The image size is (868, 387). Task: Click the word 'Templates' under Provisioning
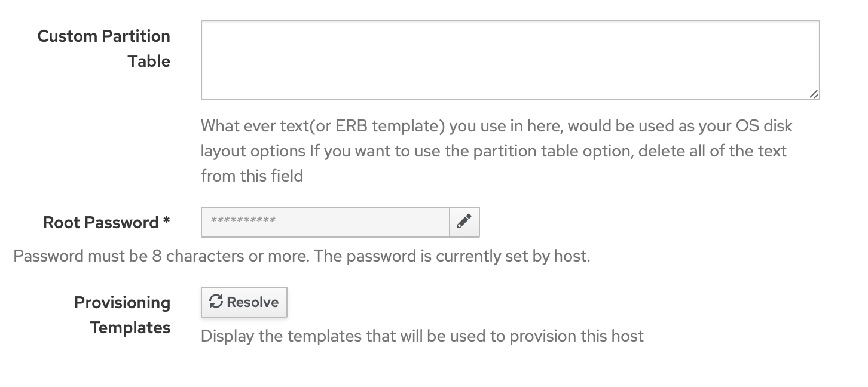pyautogui.click(x=130, y=328)
